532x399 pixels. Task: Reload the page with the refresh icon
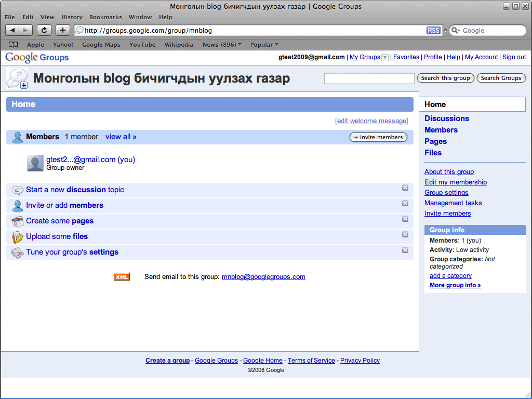[44, 30]
